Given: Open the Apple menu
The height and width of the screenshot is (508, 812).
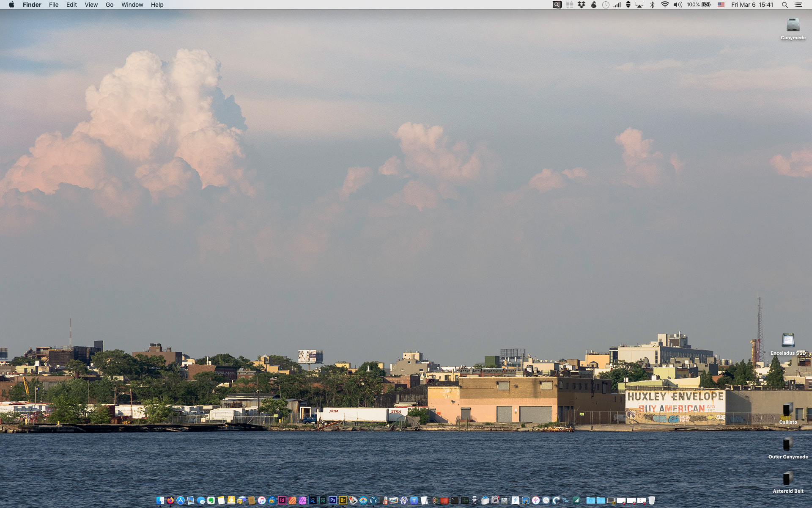Looking at the screenshot, I should (x=11, y=5).
